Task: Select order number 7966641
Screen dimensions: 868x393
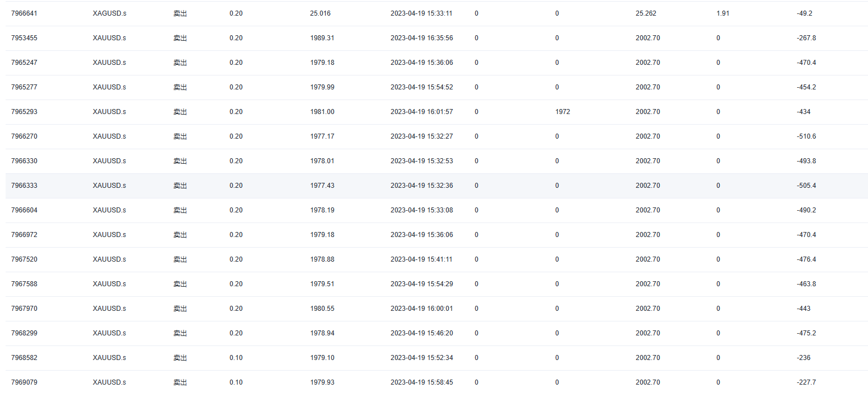Action: pyautogui.click(x=24, y=13)
